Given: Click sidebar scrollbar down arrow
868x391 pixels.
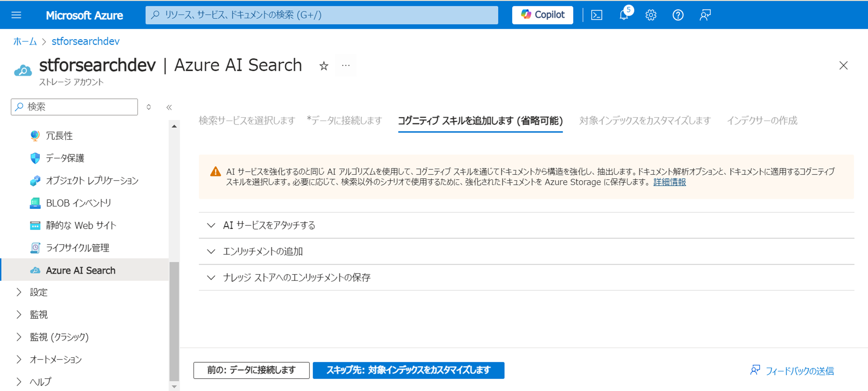Looking at the screenshot, I should [x=174, y=387].
